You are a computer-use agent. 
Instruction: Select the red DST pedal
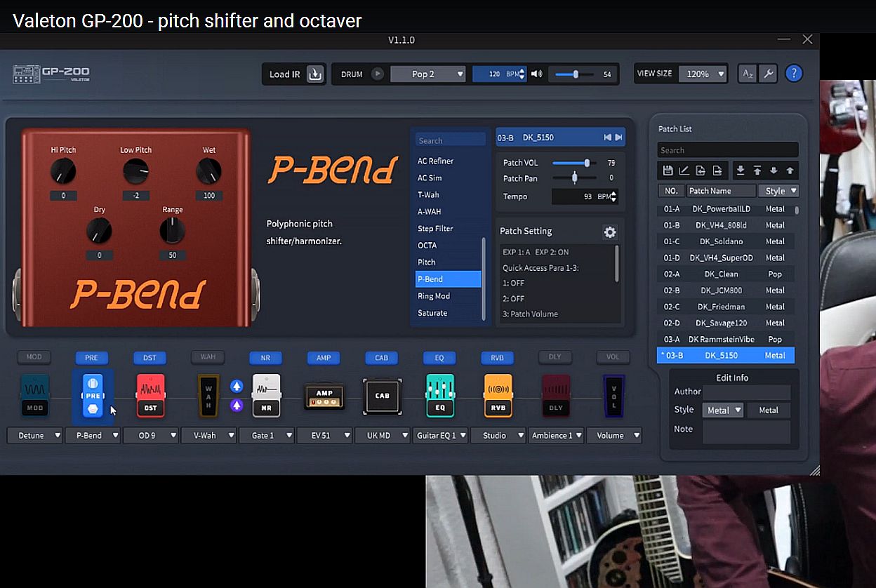[150, 395]
